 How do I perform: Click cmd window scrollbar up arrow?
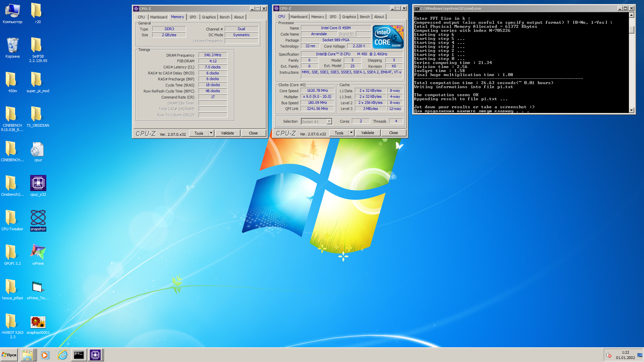pyautogui.click(x=632, y=15)
